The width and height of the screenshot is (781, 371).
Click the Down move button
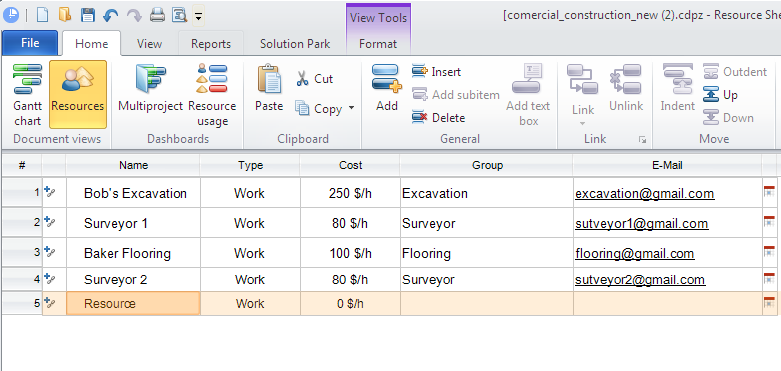pos(728,118)
